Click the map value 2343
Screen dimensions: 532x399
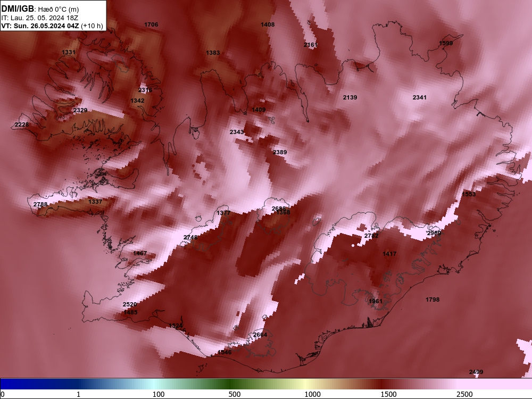[x=237, y=132]
